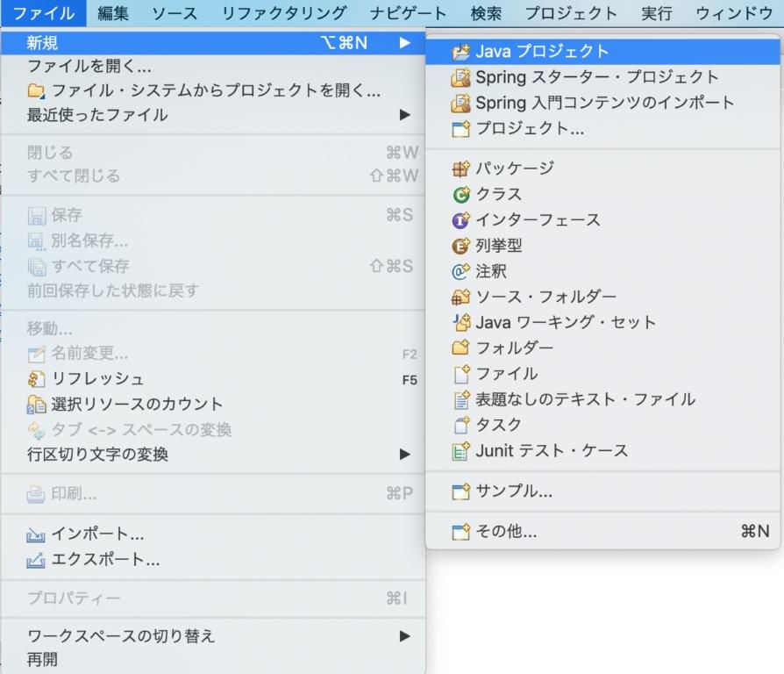784x674 pixels.
Task: Click the タスク icon
Action: click(x=461, y=425)
